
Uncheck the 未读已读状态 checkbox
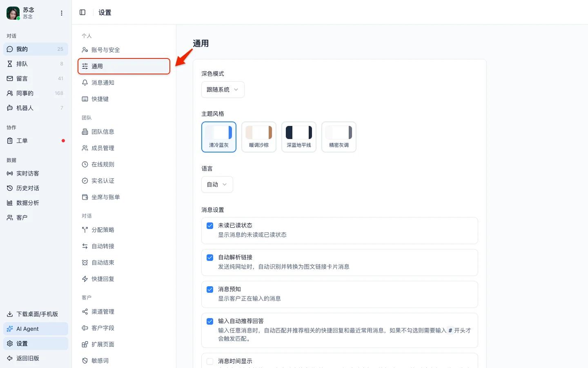click(210, 226)
